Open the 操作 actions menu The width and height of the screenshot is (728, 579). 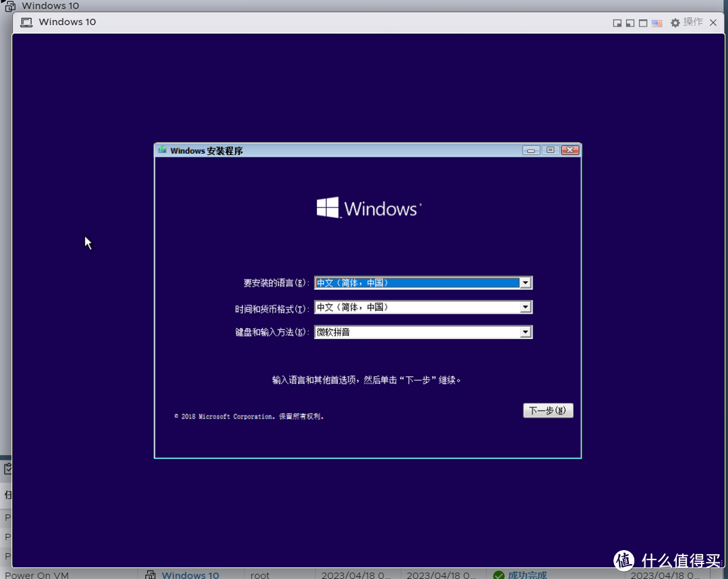693,22
